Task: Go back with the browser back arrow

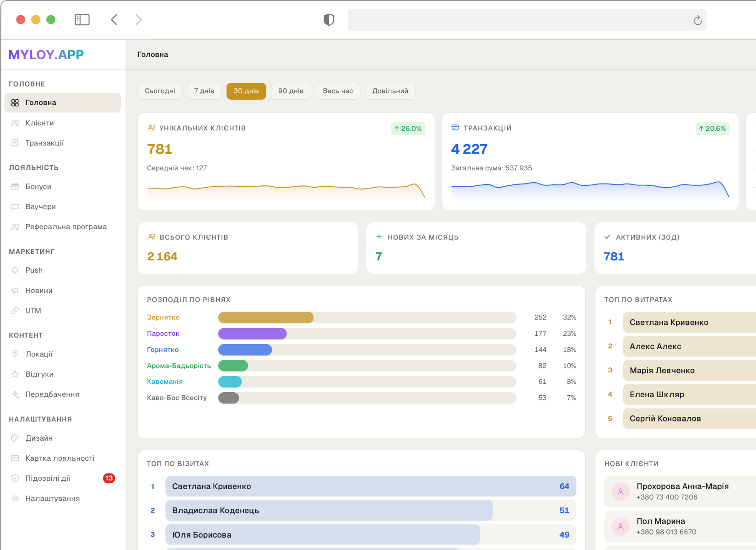Action: pos(114,20)
